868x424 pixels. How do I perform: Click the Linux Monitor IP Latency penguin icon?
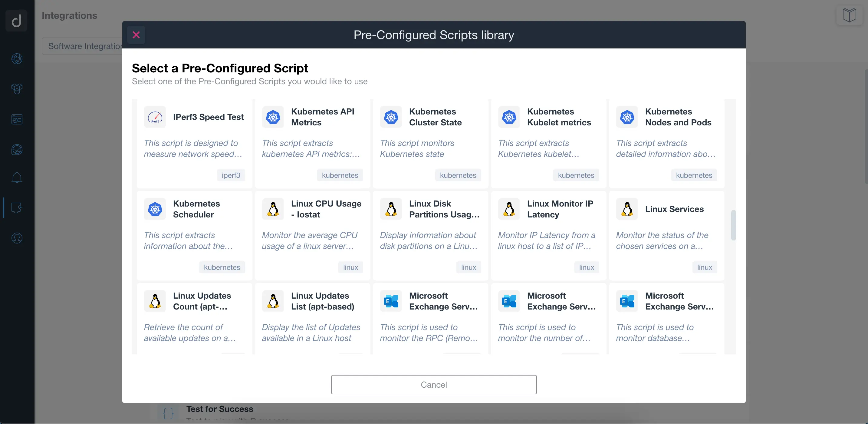coord(509,209)
